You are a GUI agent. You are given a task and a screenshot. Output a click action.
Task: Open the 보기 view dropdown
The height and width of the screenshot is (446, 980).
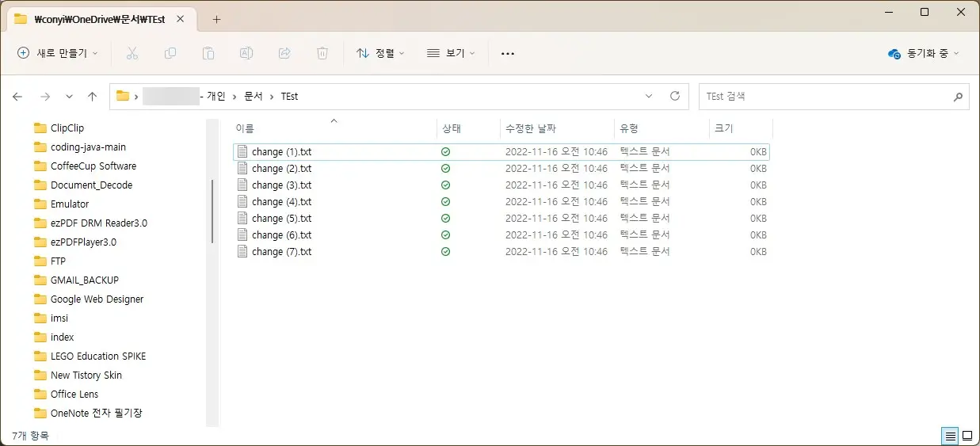[x=451, y=53]
